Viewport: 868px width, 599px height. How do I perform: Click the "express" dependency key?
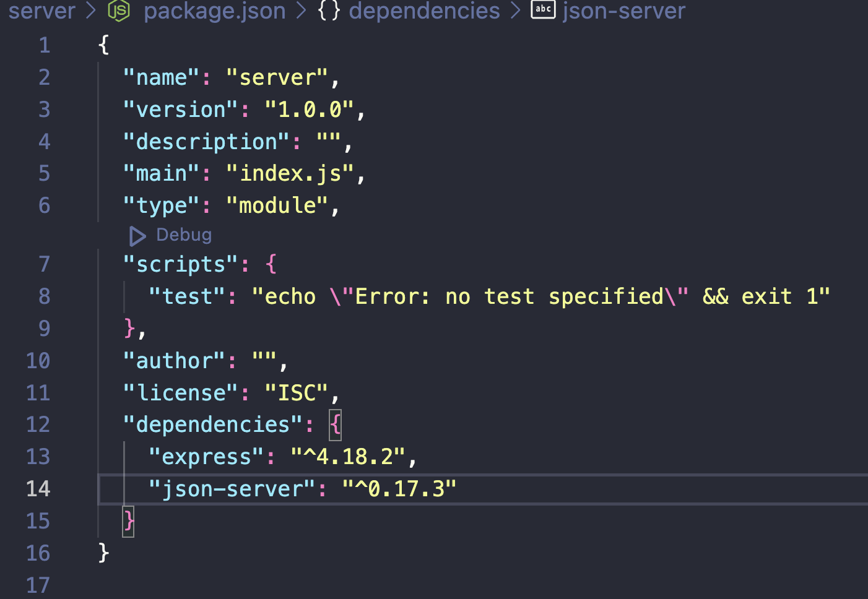(206, 457)
